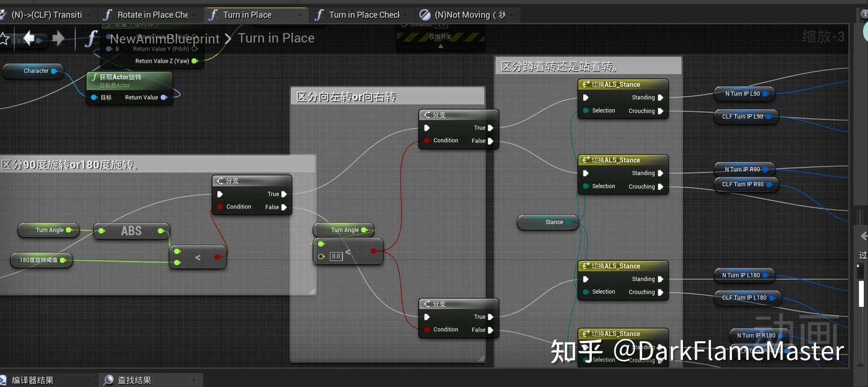Click the magnifier icon on 查找结果 tab
The height and width of the screenshot is (387, 868).
coord(108,380)
